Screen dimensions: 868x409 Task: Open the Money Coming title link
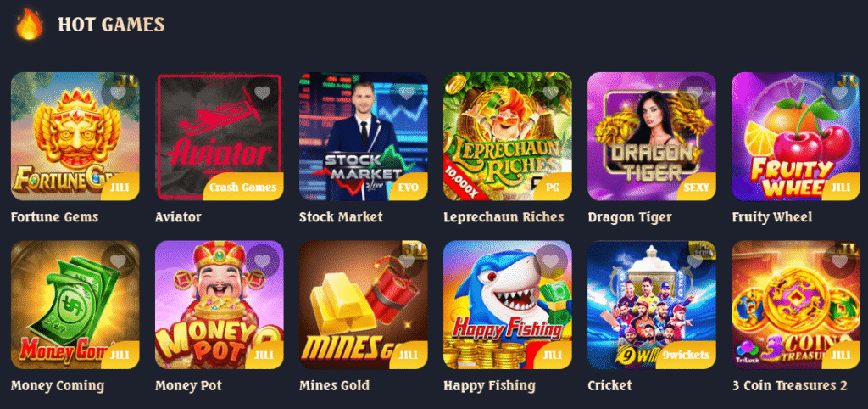click(58, 385)
